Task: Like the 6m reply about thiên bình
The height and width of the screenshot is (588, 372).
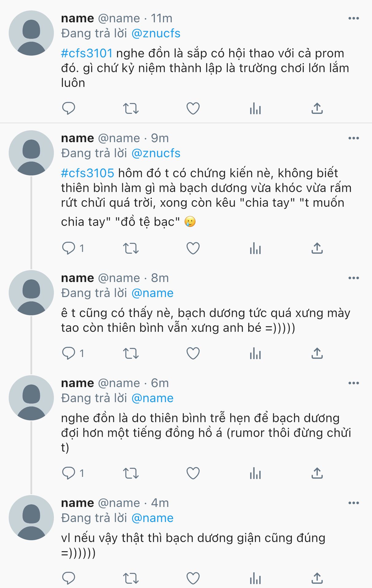Action: tap(193, 473)
